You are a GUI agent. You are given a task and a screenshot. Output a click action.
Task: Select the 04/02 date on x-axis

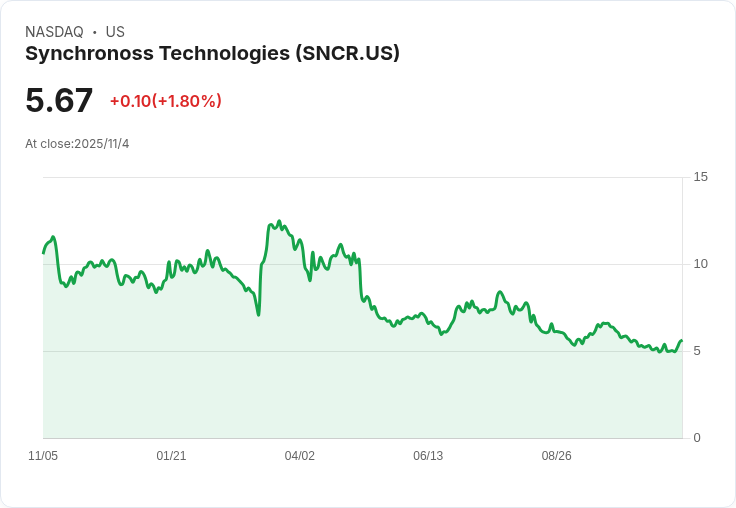coord(300,456)
